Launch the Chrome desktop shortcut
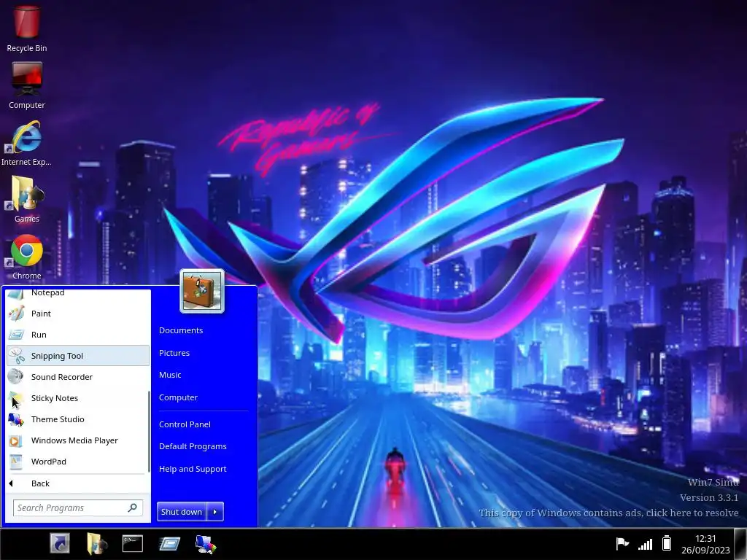This screenshot has height=560, width=747. point(27,256)
